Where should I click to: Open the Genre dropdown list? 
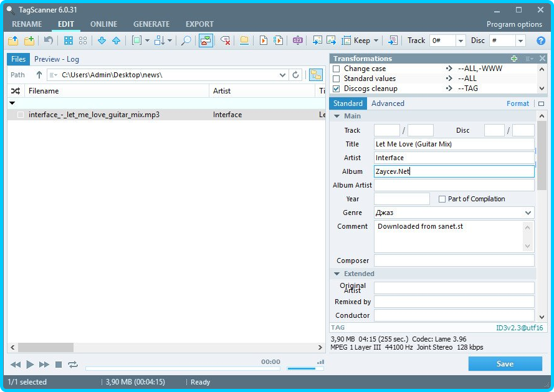click(x=528, y=213)
